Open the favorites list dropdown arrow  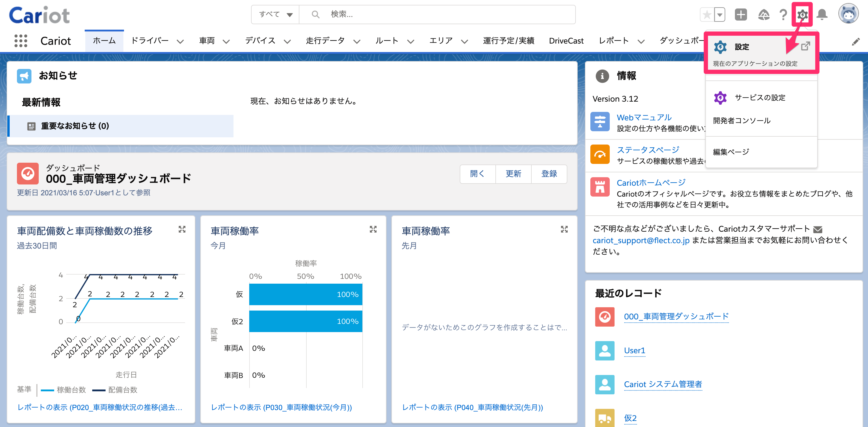[x=720, y=15]
